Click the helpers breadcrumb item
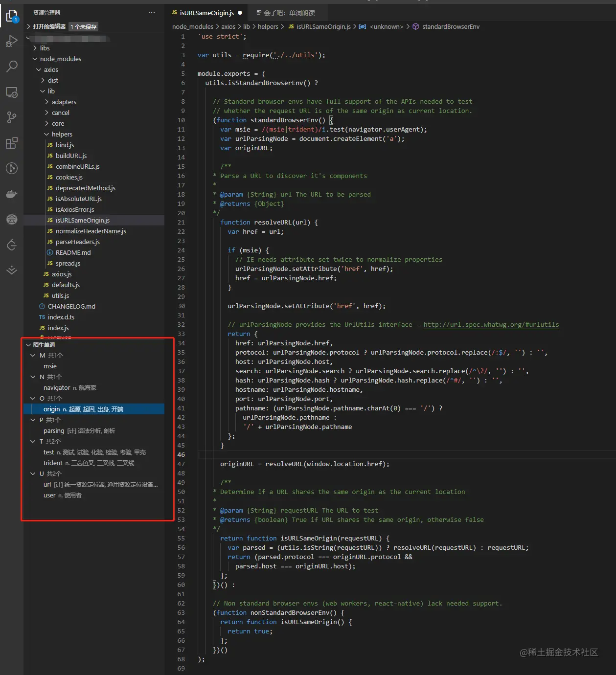 tap(268, 26)
